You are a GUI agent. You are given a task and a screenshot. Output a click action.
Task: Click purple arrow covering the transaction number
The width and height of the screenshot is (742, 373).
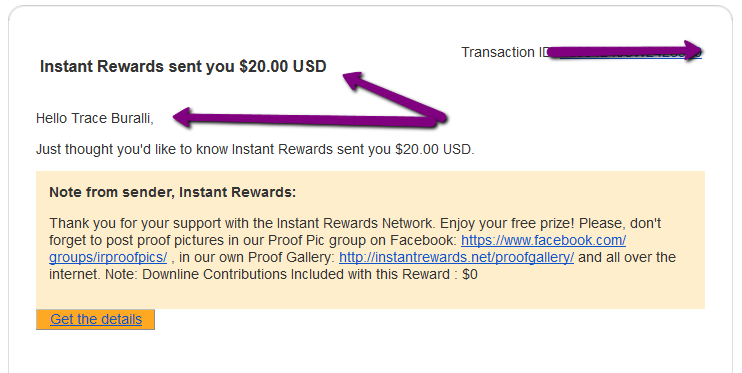(x=625, y=50)
